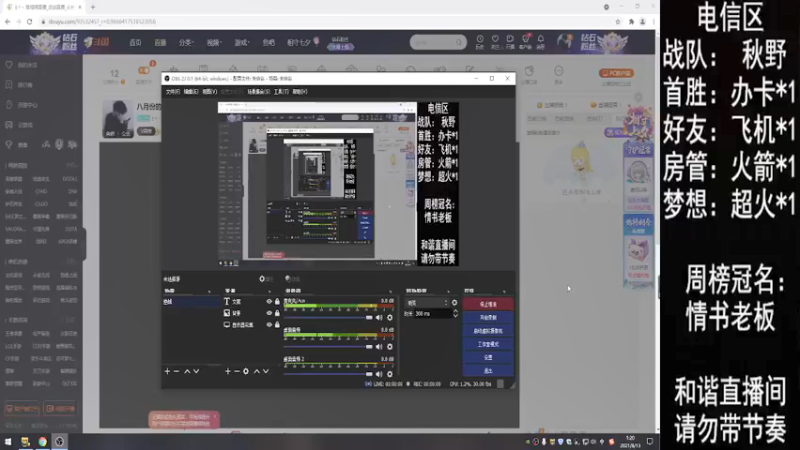This screenshot has width=800, height=450.
Task: Click the orange PC客户端 button
Action: point(617,73)
